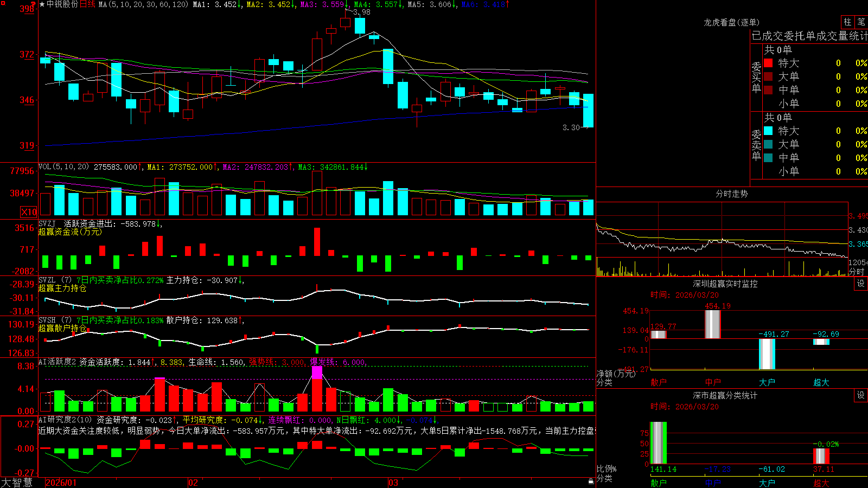Click the tallest red bar in 超赢资金流 chart
This screenshot has height=488, width=868.
[x=317, y=242]
